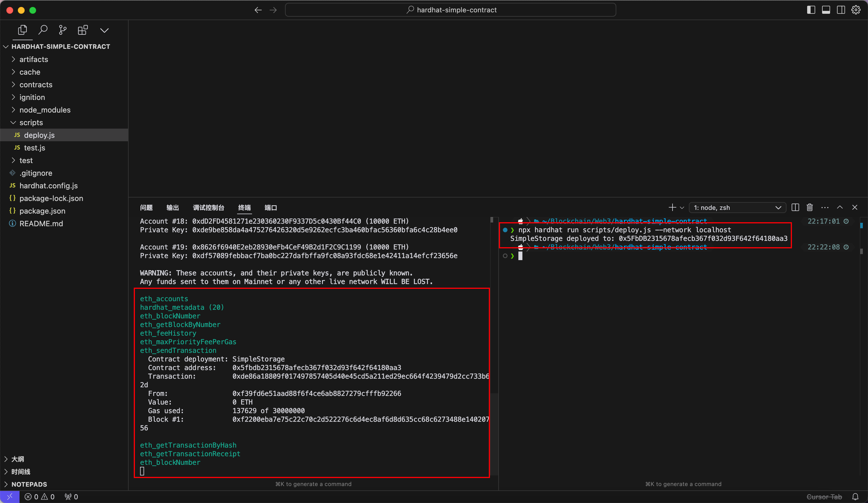Screen dimensions: 868x503
Task: Expand the 大纲 outline section
Action: pos(64,459)
